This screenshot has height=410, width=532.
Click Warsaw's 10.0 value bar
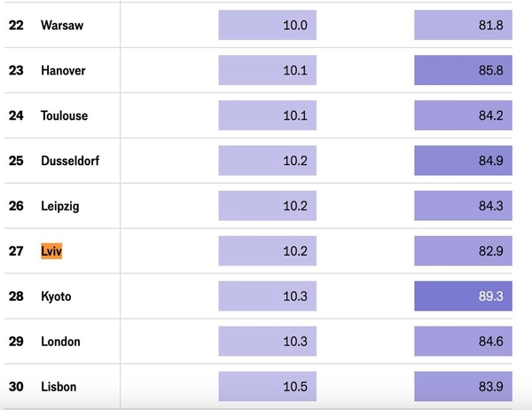point(268,25)
